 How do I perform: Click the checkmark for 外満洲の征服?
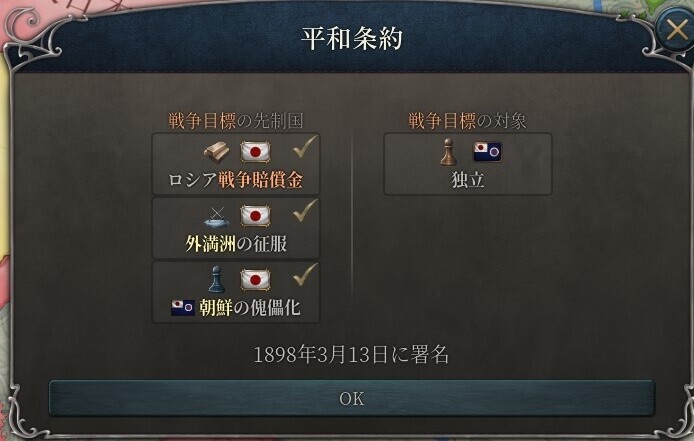coord(305,210)
